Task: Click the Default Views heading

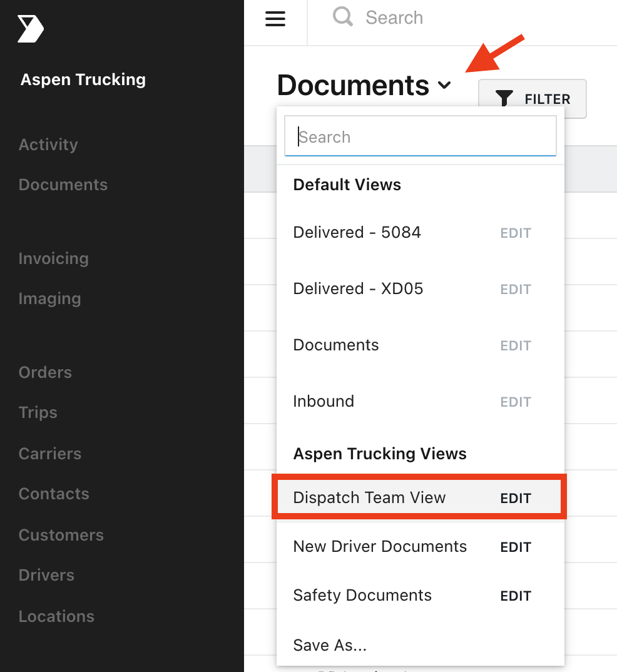Action: click(347, 185)
